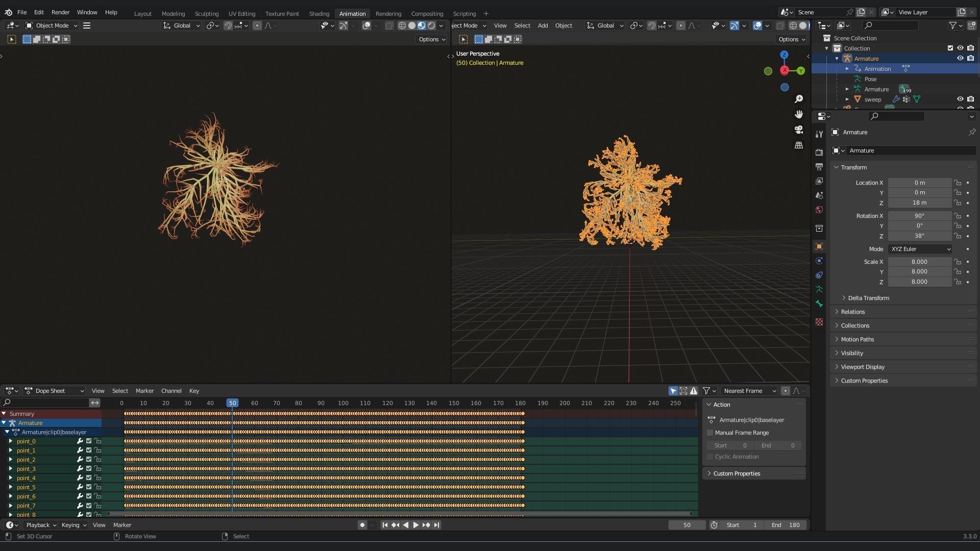Screen dimensions: 980x551
Task: Toggle Collection exclude checkbox in Outliner
Action: coord(950,48)
